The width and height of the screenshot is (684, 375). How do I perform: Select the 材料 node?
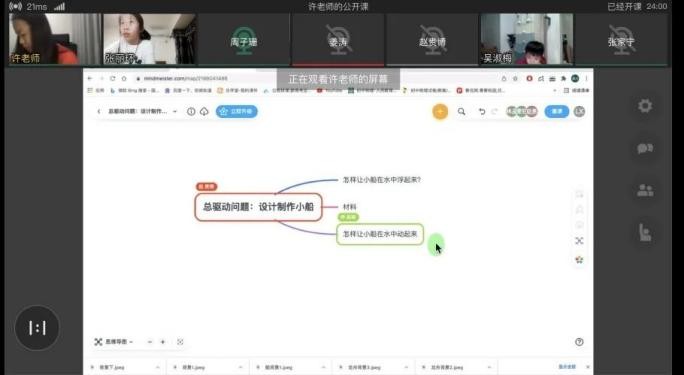pyautogui.click(x=350, y=207)
